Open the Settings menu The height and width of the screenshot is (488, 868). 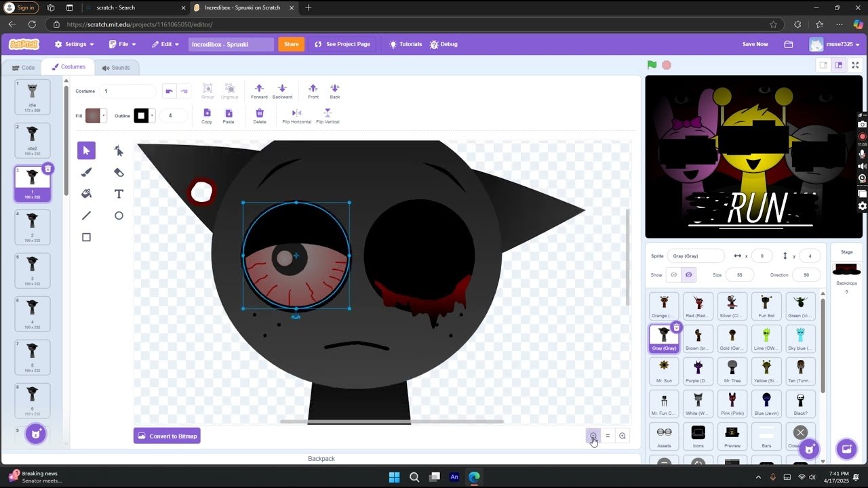click(74, 44)
